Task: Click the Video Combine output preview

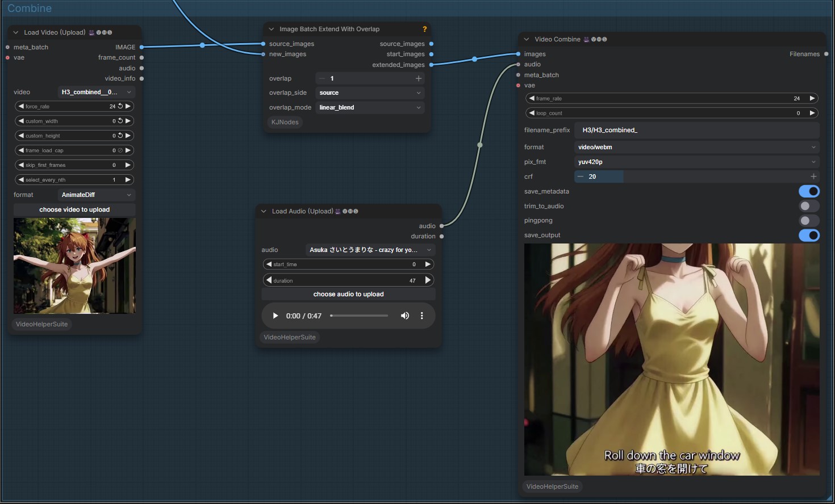Action: (x=671, y=359)
